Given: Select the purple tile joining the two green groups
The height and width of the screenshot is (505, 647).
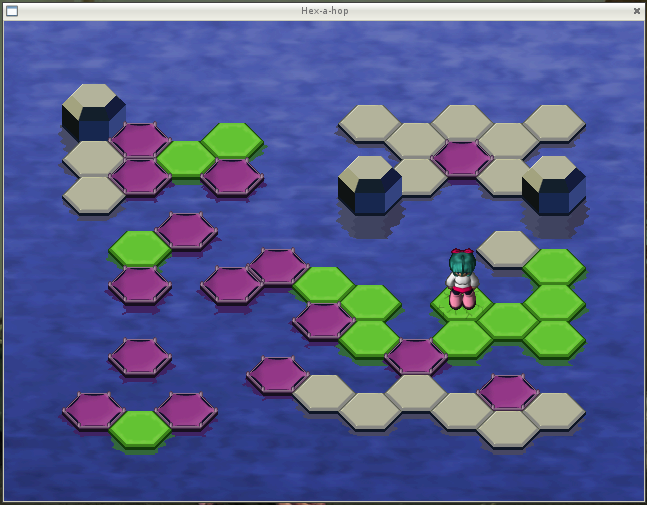Looking at the screenshot, I should point(416,356).
